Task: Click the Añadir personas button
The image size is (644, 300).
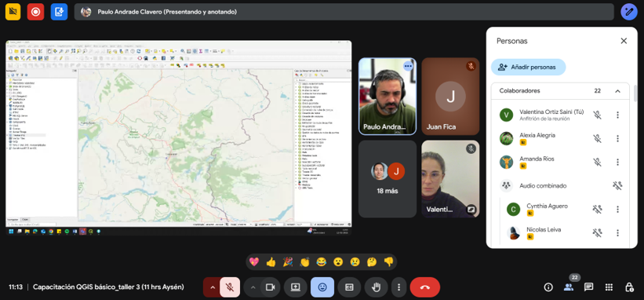Action: coord(528,67)
